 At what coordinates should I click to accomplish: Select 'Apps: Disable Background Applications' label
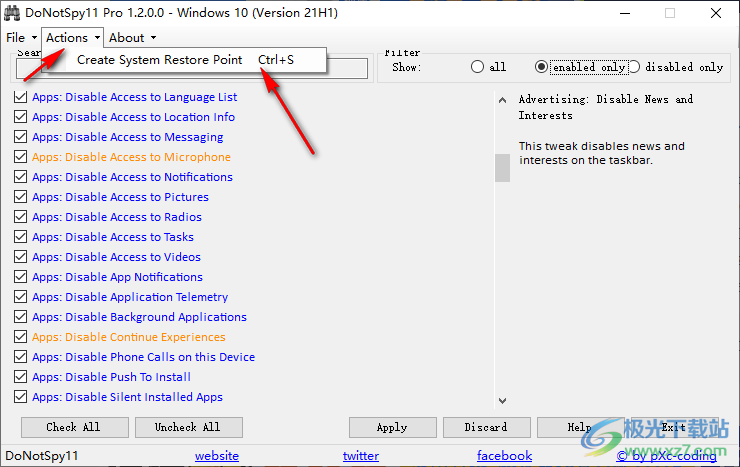coord(139,317)
